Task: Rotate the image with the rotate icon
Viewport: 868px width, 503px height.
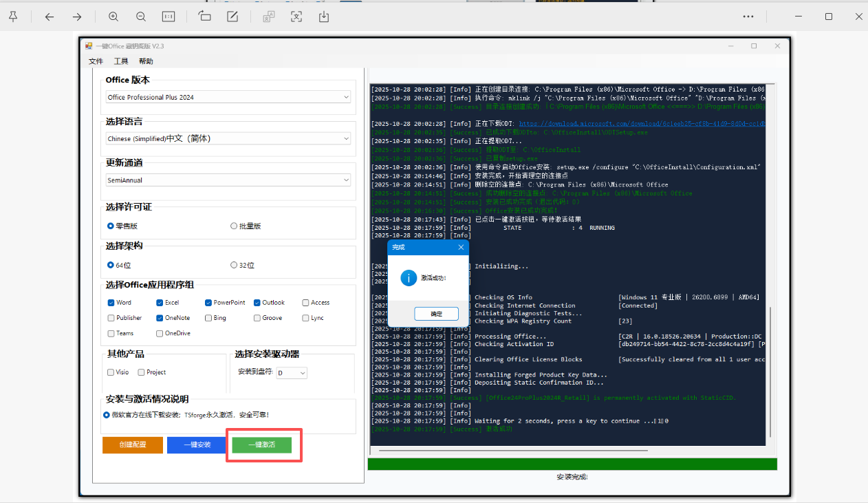Action: (204, 17)
